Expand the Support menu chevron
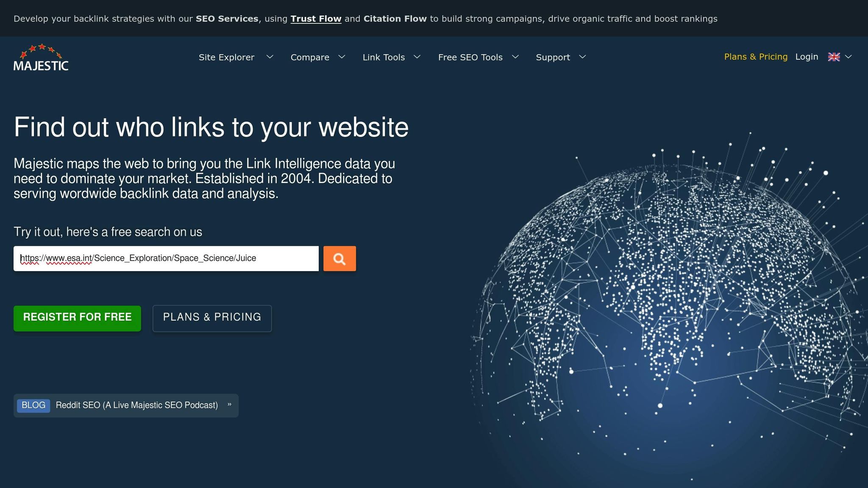This screenshot has width=868, height=488. click(582, 57)
